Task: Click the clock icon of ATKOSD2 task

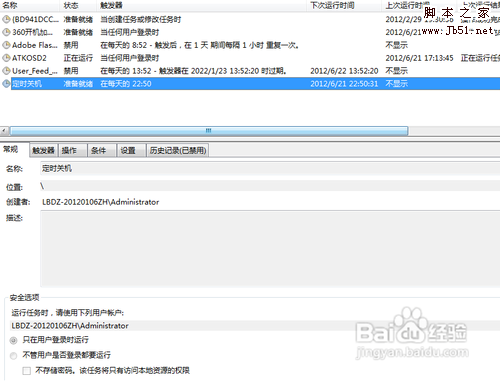Action: 6,58
